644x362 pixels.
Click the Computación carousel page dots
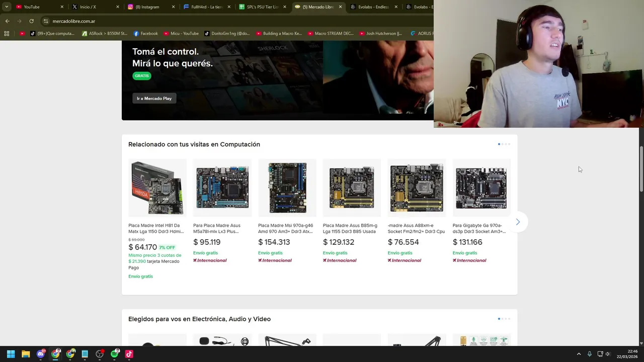point(504,144)
